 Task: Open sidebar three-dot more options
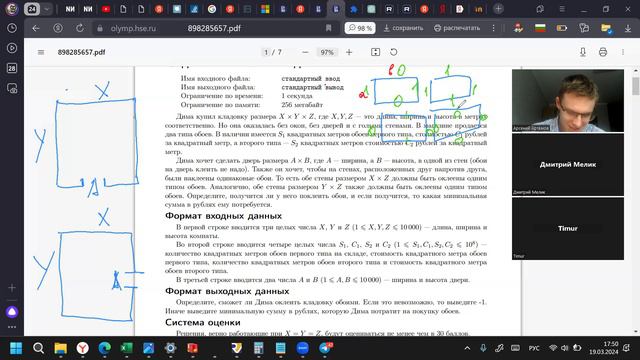[12, 327]
